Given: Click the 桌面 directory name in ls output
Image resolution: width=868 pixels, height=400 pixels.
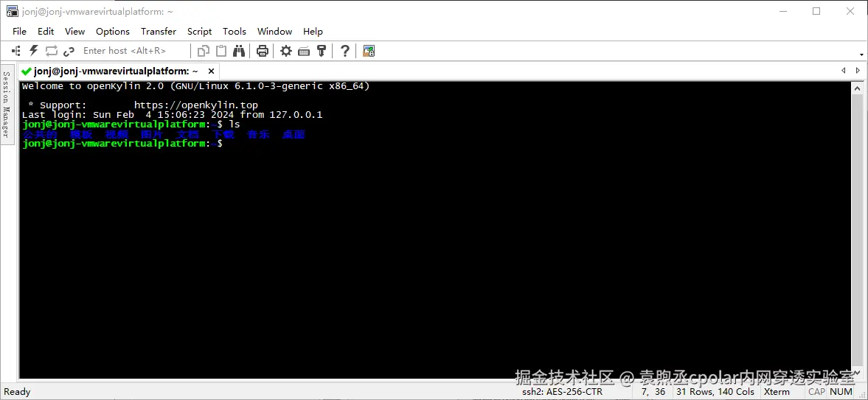Looking at the screenshot, I should click(294, 135).
